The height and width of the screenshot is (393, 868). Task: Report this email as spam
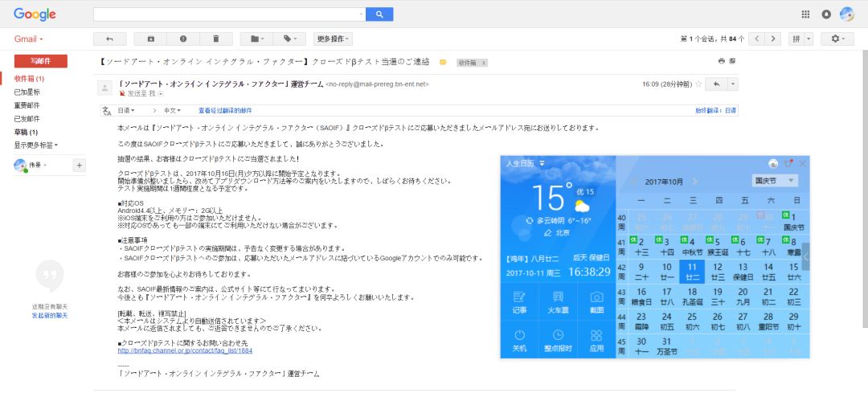tap(183, 39)
